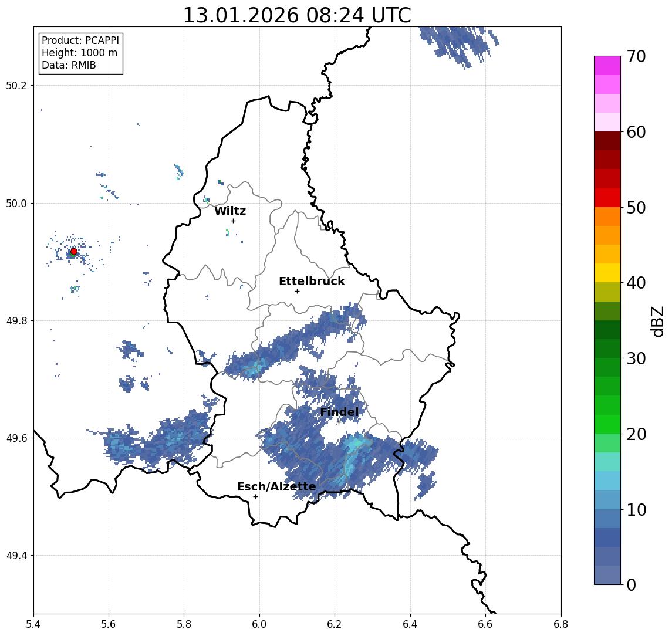
Task: Click the longitude axis label 6.4
Action: coord(410,624)
